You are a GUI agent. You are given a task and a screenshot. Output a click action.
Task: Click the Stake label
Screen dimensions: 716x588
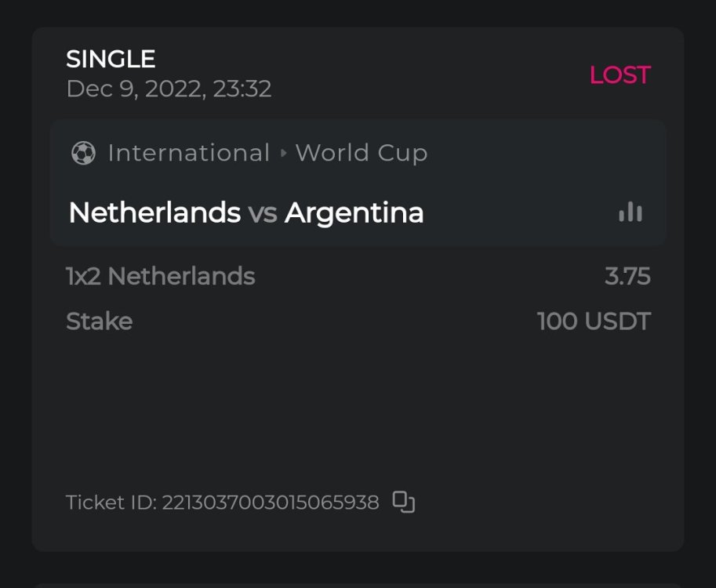point(99,321)
